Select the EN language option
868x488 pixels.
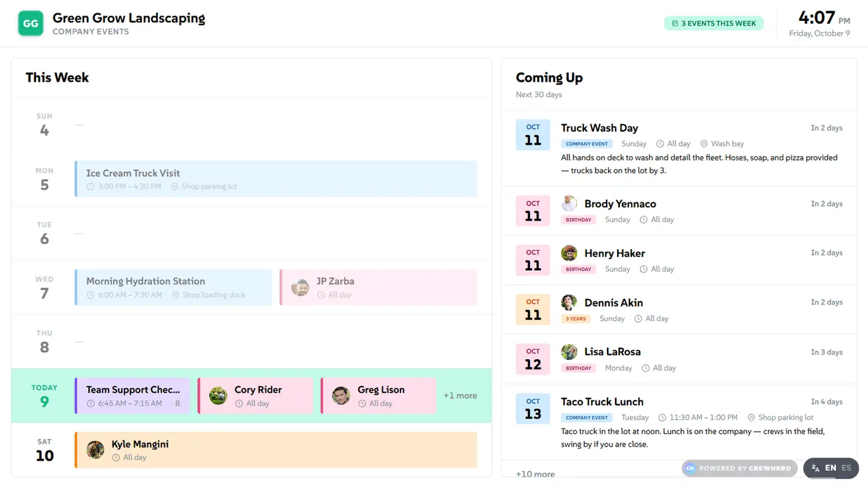pos(830,468)
